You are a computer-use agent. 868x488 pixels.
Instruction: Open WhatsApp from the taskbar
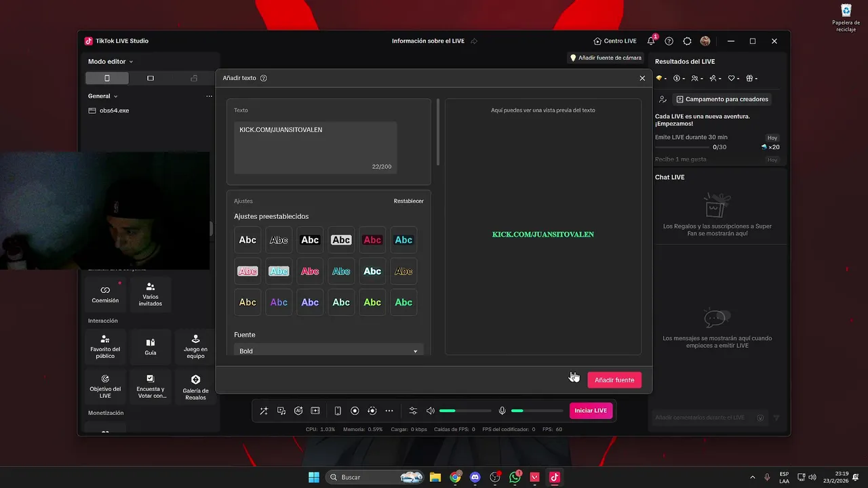click(x=515, y=477)
